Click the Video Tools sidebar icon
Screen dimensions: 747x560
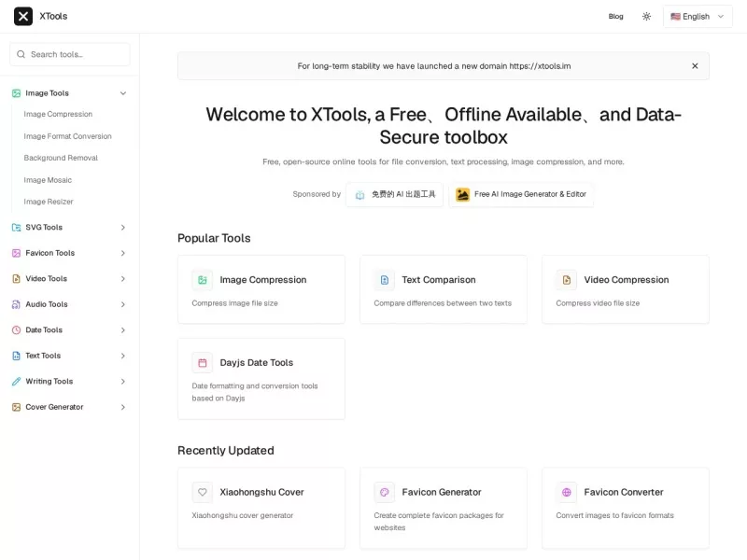pos(16,278)
